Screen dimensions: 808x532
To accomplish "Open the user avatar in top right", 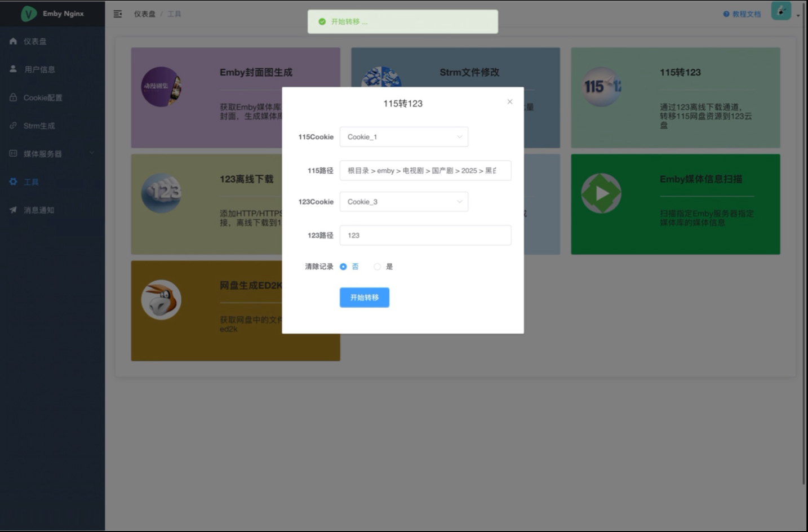I will (781, 11).
